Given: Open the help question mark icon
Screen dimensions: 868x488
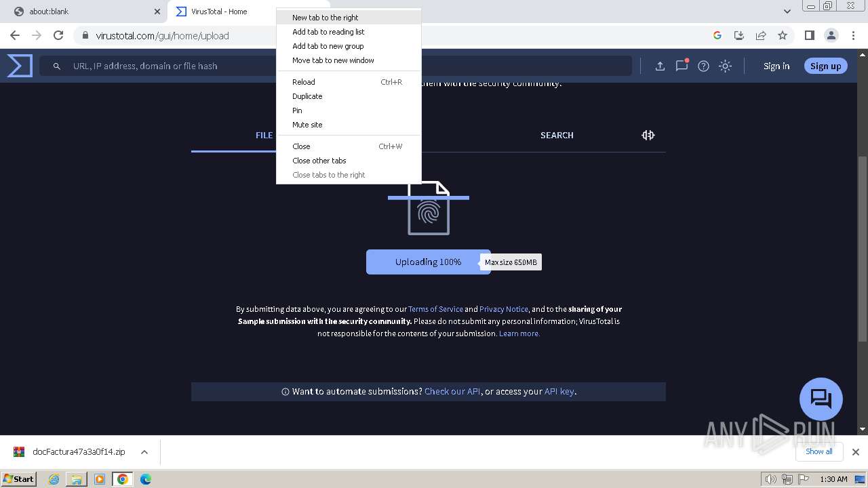Looking at the screenshot, I should (703, 66).
